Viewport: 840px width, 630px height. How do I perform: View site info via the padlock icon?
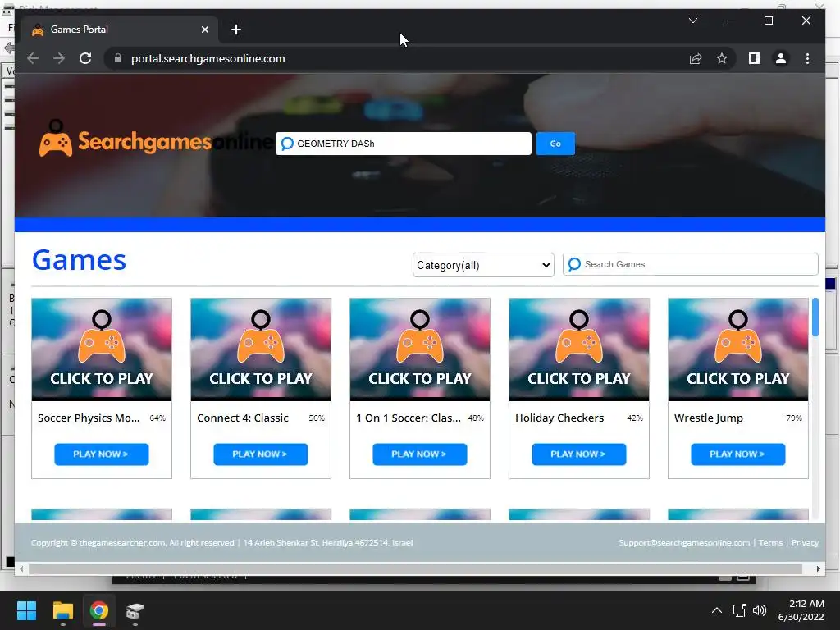(x=118, y=58)
